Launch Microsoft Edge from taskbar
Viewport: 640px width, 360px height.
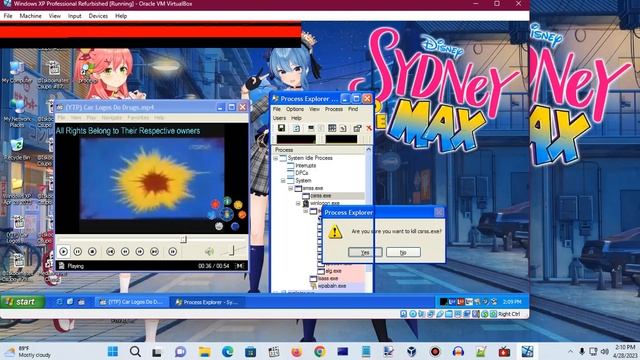tap(228, 351)
